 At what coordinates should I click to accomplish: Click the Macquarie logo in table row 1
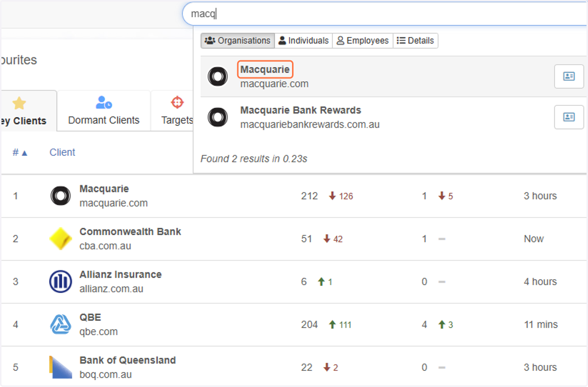(x=61, y=196)
